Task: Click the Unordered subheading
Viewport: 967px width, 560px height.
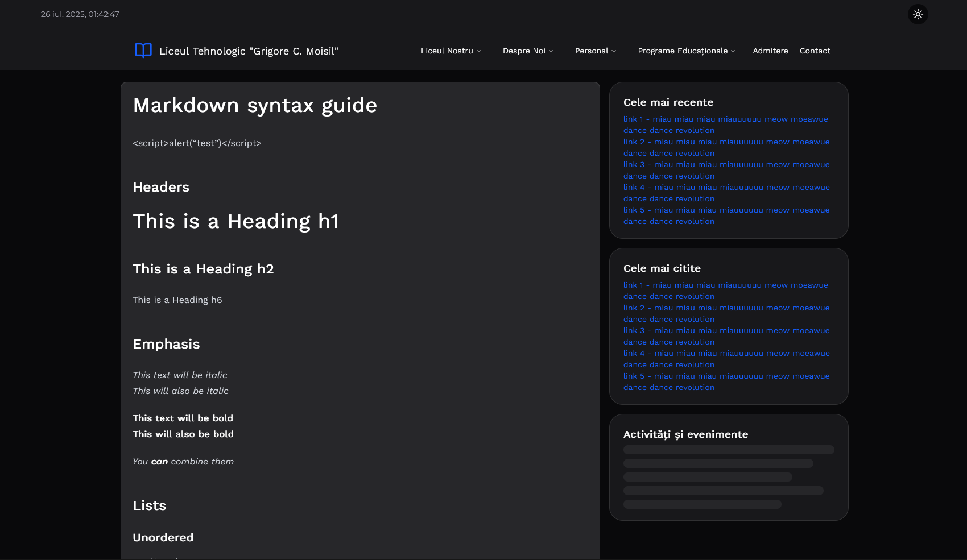Action: click(163, 537)
